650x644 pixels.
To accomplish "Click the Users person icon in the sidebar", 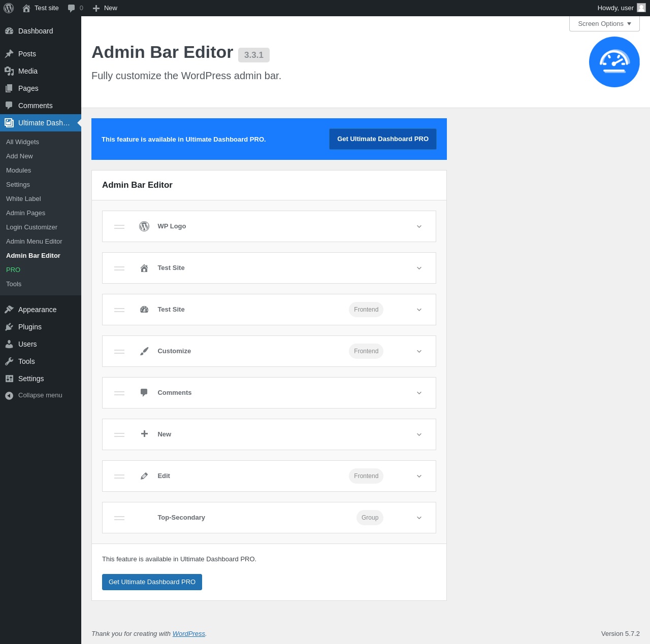I will [x=9, y=344].
